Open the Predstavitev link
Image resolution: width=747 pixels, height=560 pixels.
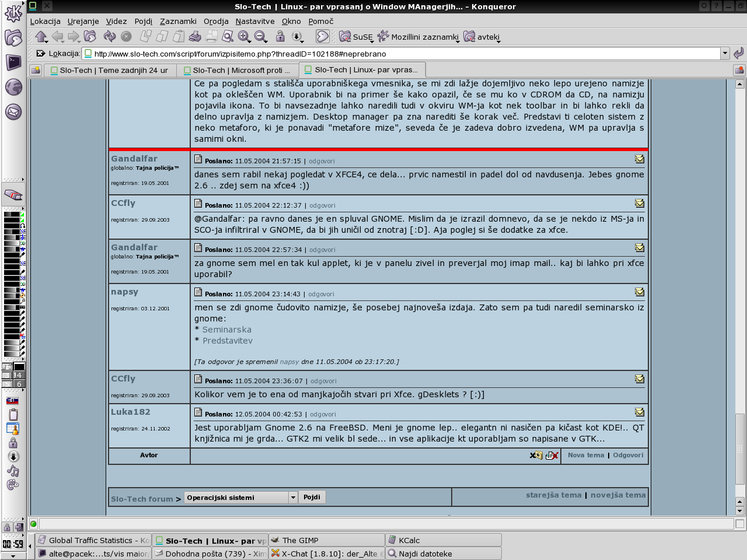pos(228,341)
